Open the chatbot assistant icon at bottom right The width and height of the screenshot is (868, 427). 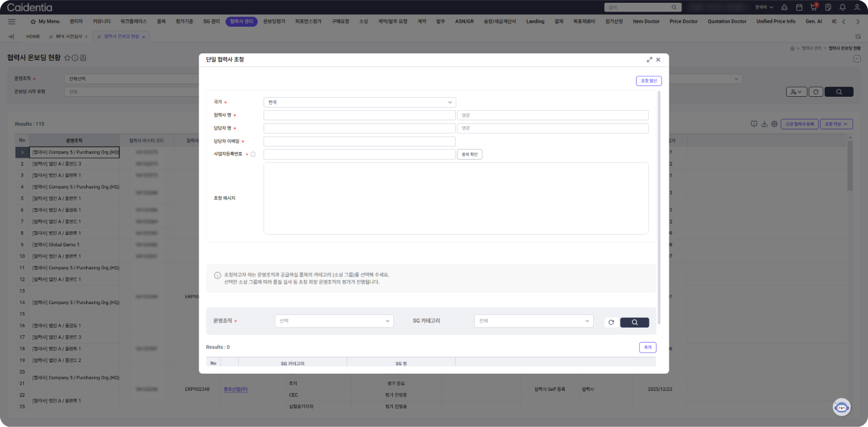[x=842, y=407]
